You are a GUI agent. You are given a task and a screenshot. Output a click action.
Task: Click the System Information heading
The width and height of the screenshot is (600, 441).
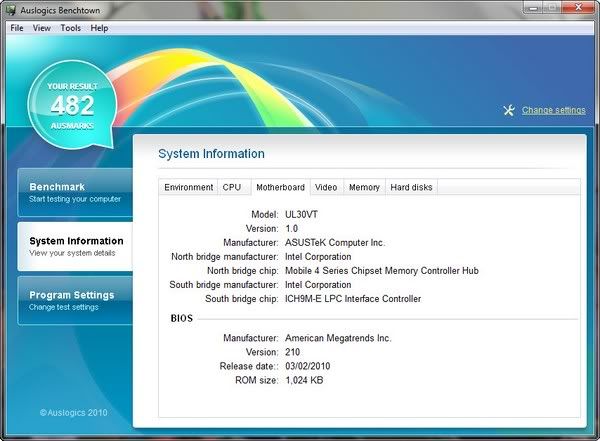(x=211, y=154)
